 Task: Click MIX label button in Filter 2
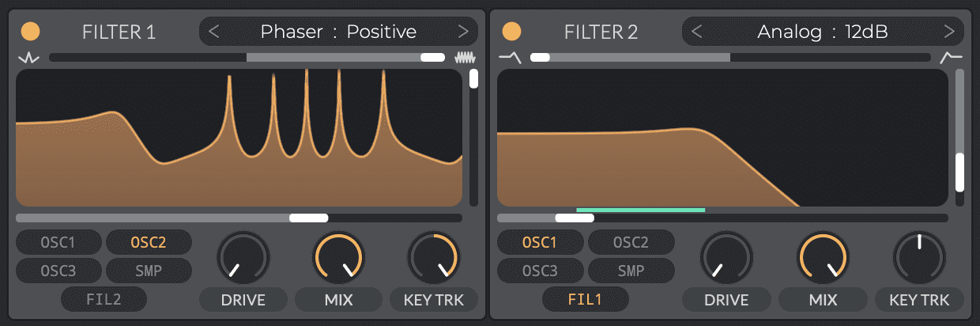point(823,300)
